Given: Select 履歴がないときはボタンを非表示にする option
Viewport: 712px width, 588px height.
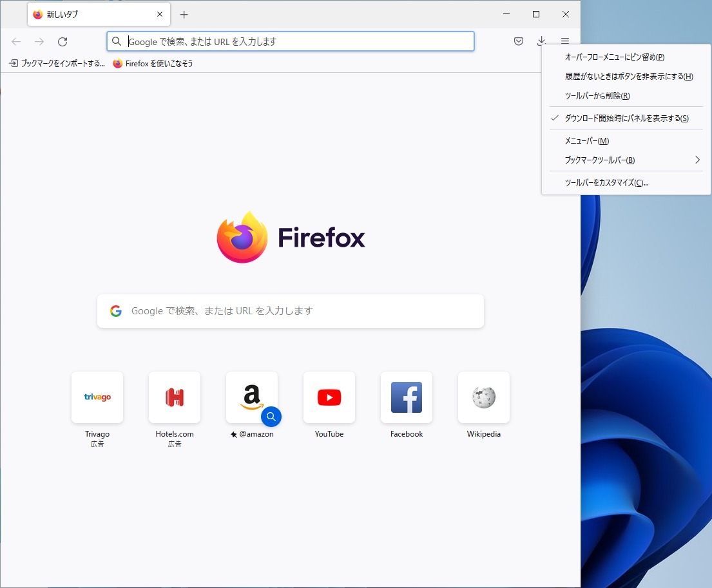Looking at the screenshot, I should coord(626,77).
